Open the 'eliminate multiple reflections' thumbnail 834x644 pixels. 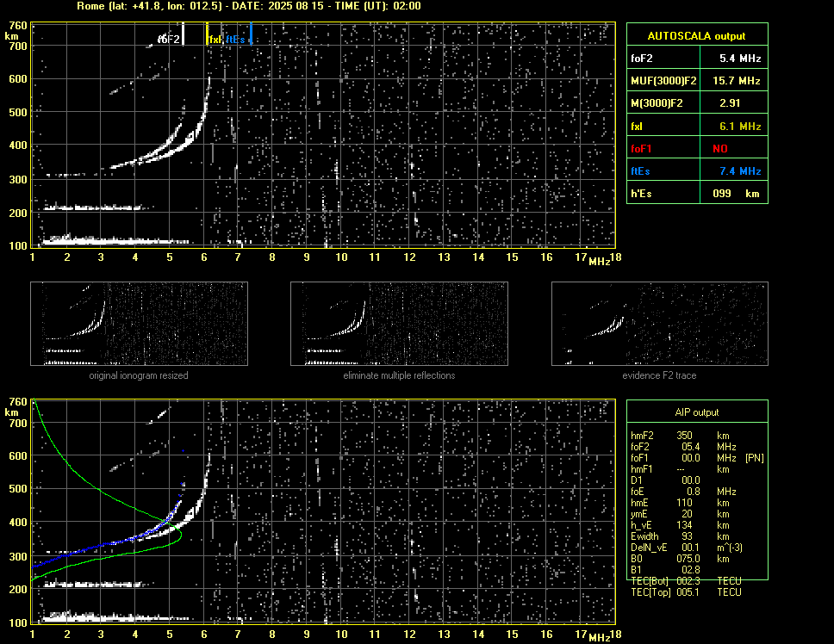click(x=399, y=324)
